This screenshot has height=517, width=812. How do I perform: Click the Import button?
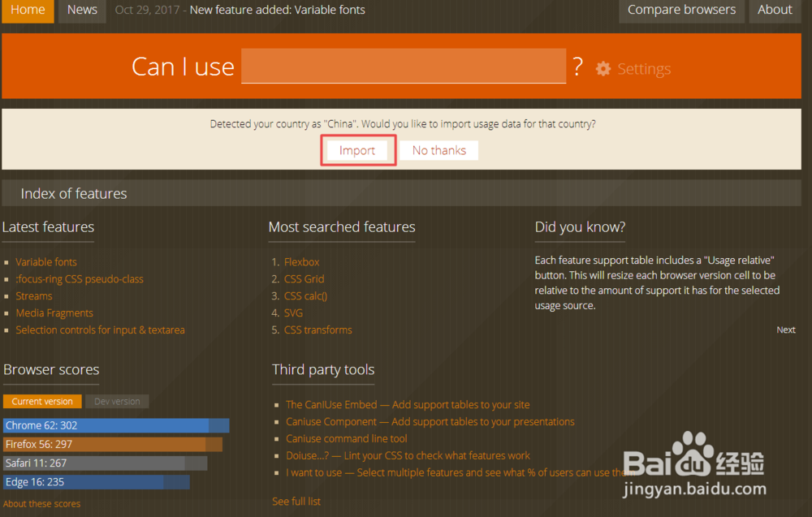tap(357, 151)
